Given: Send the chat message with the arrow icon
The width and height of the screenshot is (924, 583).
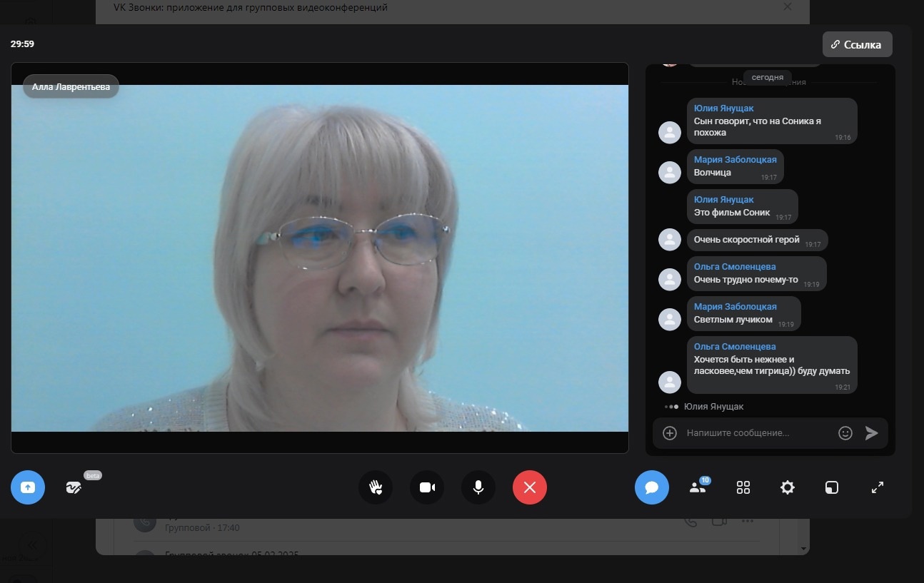Looking at the screenshot, I should 871,433.
